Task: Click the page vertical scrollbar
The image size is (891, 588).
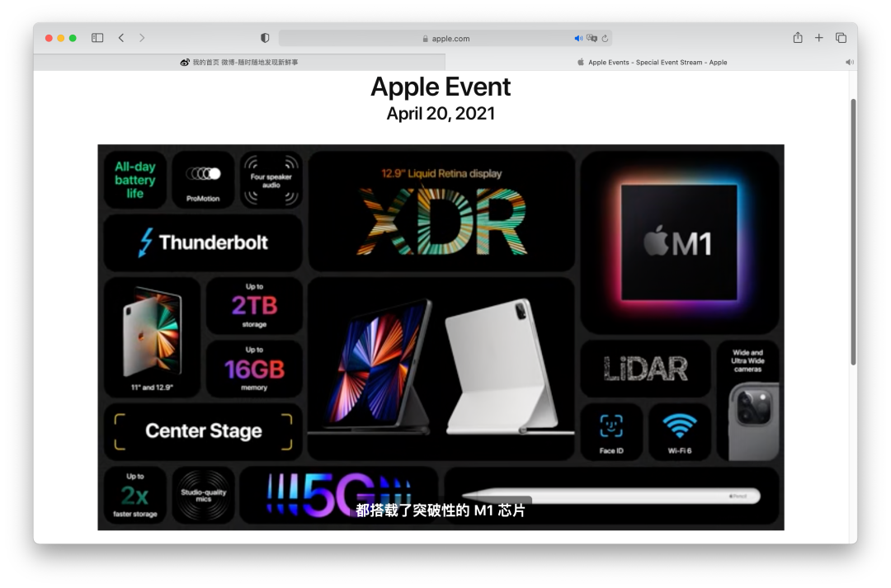Action: [853, 232]
